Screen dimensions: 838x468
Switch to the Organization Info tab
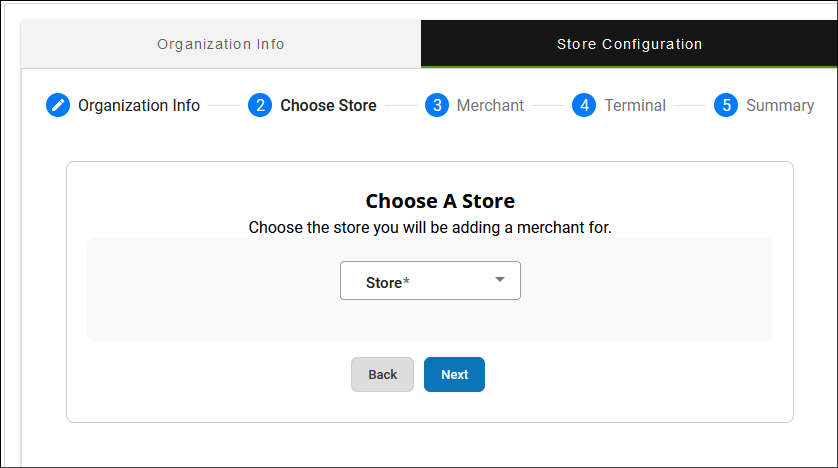[220, 44]
